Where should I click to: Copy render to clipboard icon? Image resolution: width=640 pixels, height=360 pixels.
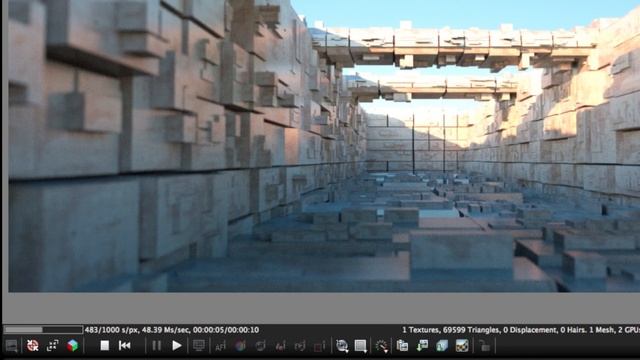pos(402,346)
